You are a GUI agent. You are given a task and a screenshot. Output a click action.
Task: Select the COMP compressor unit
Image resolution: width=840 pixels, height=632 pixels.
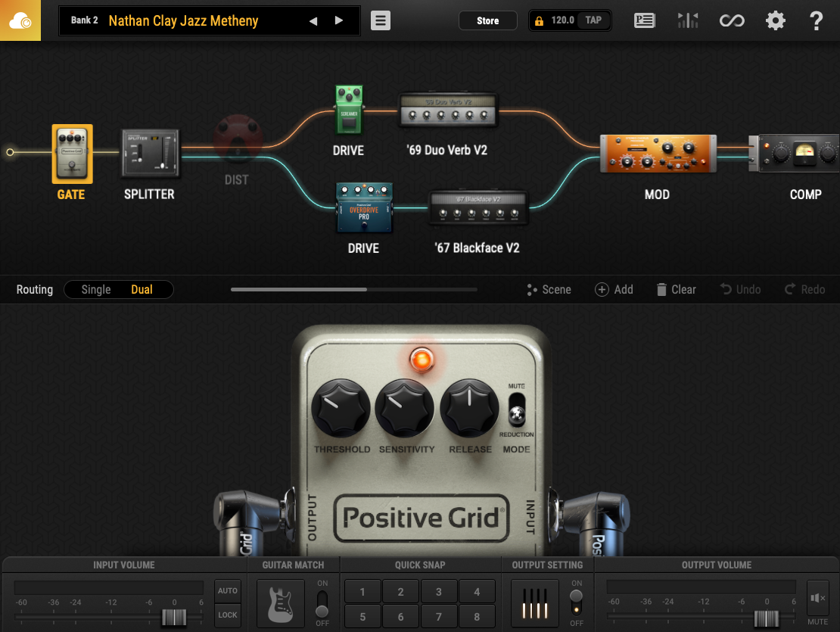pos(795,153)
